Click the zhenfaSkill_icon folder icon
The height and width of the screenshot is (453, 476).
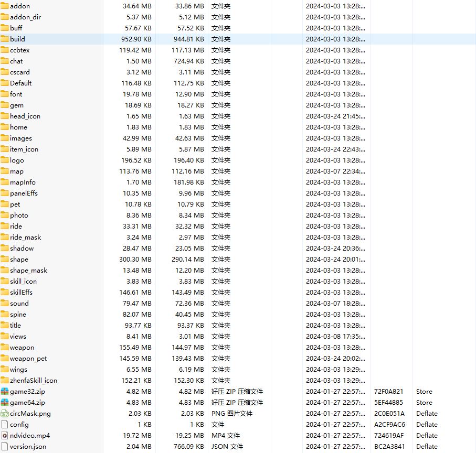pyautogui.click(x=5, y=381)
